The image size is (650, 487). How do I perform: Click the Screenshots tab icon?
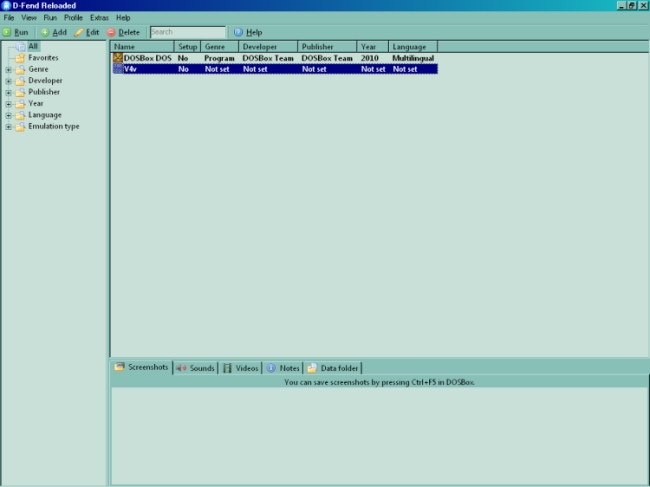[x=119, y=367]
